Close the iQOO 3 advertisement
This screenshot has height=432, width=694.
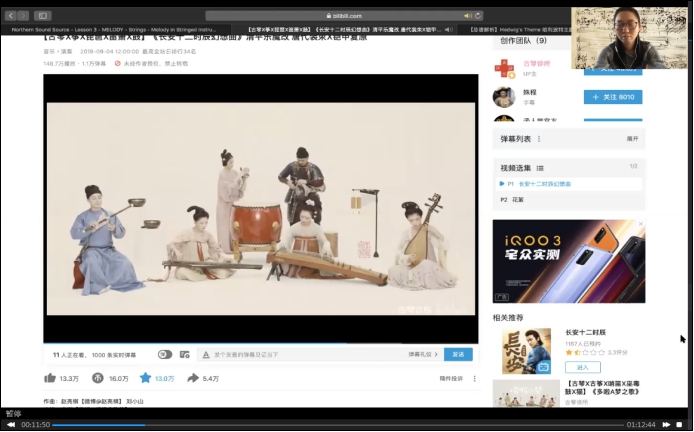pyautogui.click(x=640, y=224)
